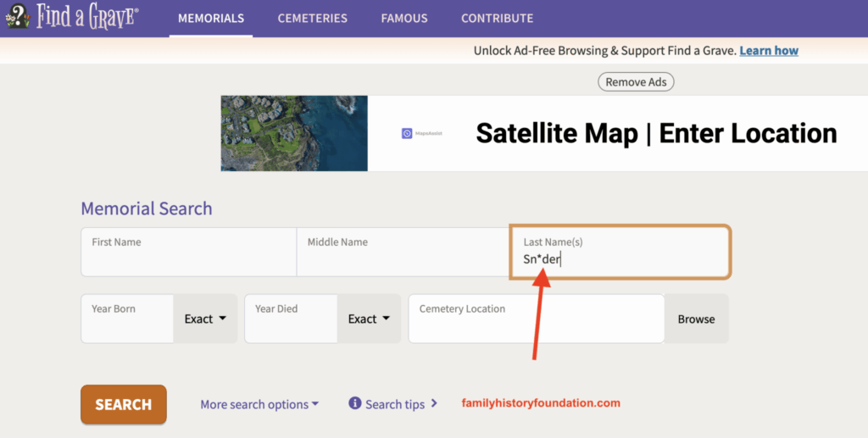This screenshot has width=868, height=438.
Task: Click the MapsAssist logo in the ad
Action: point(421,133)
